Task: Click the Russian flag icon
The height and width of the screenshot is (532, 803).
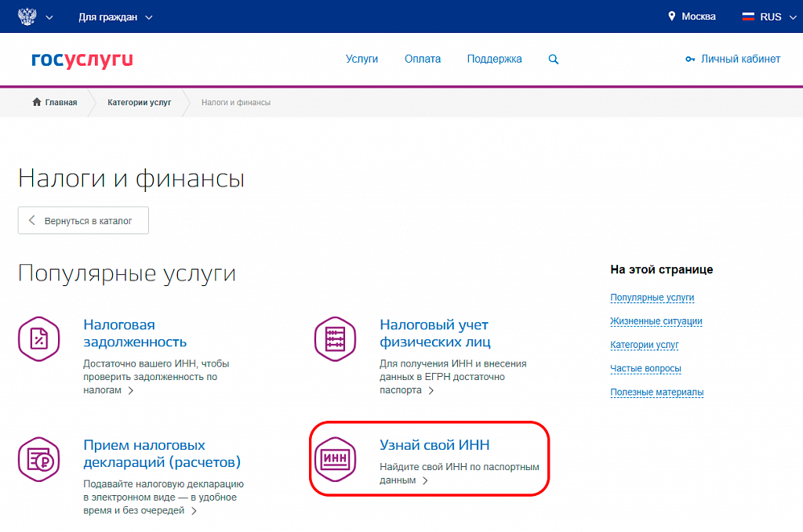Action: click(748, 16)
